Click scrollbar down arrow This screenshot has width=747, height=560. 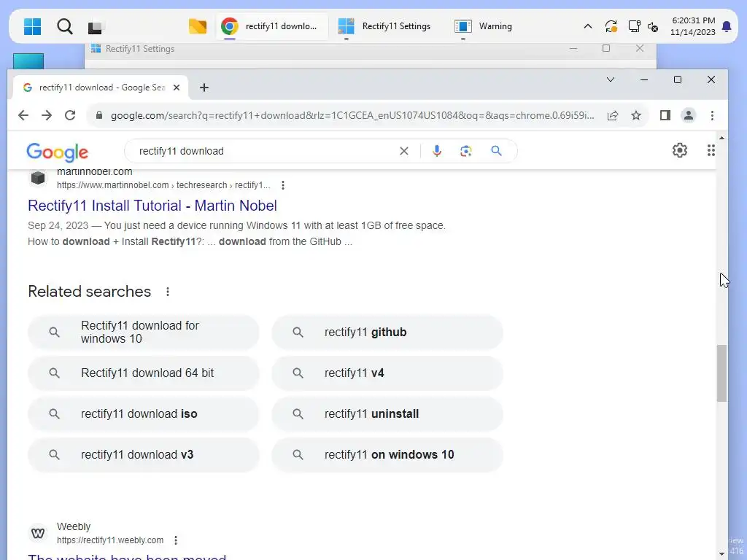click(x=721, y=554)
